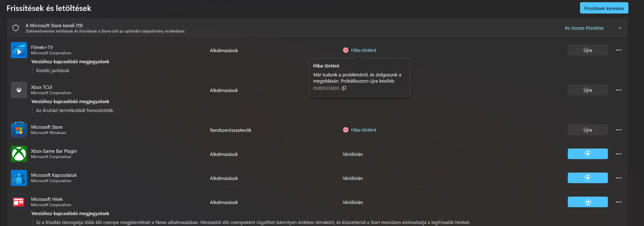
Task: Cancel the queued Microsoft Kapcsolatok update
Action: click(587, 178)
